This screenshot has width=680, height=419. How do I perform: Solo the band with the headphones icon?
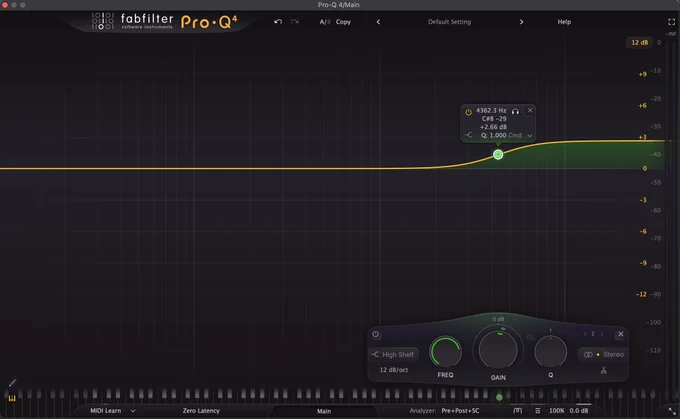tap(515, 111)
